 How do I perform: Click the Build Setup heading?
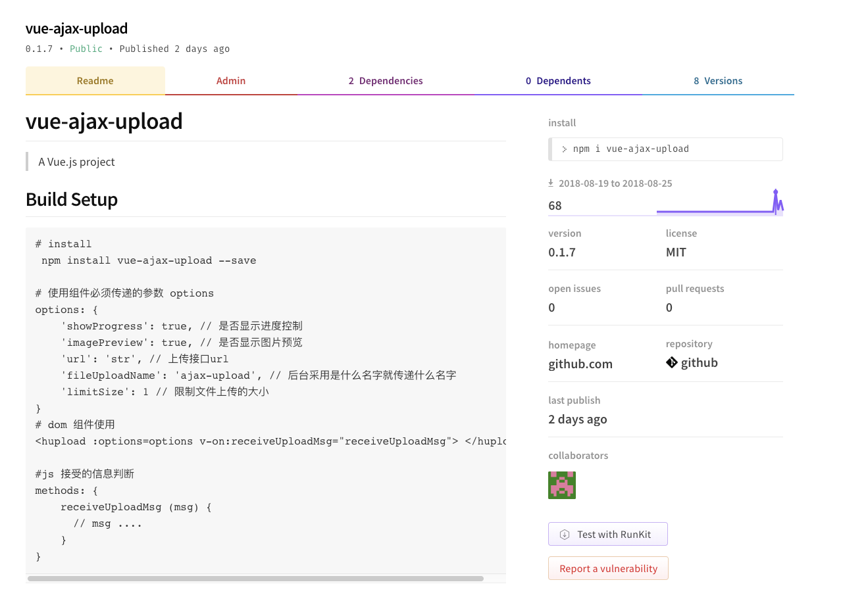[x=72, y=199]
